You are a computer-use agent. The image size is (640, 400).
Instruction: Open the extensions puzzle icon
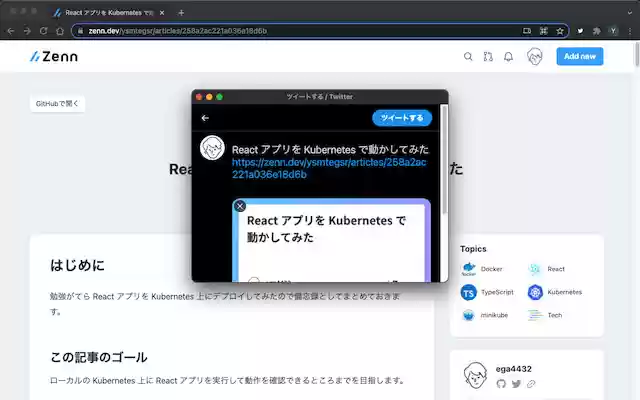coord(596,31)
